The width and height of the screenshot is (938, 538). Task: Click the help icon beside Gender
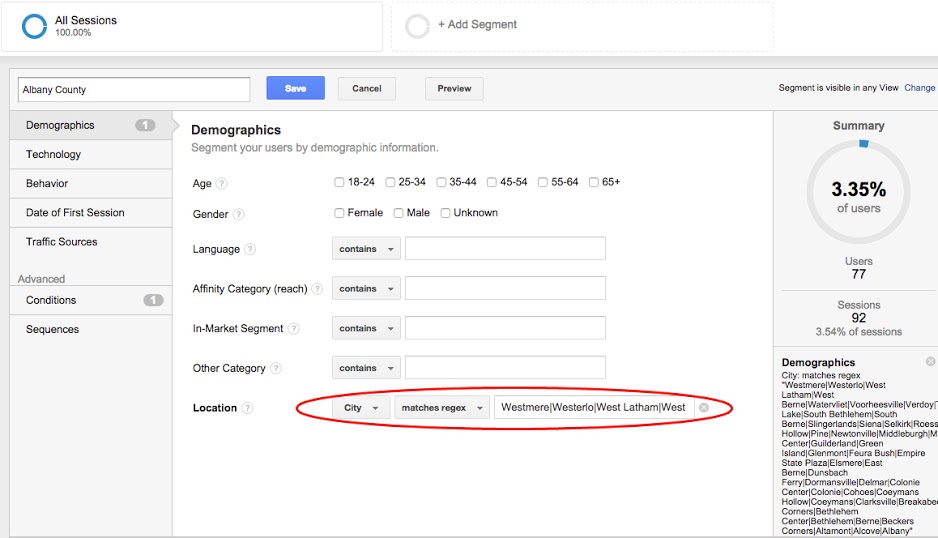click(x=239, y=214)
